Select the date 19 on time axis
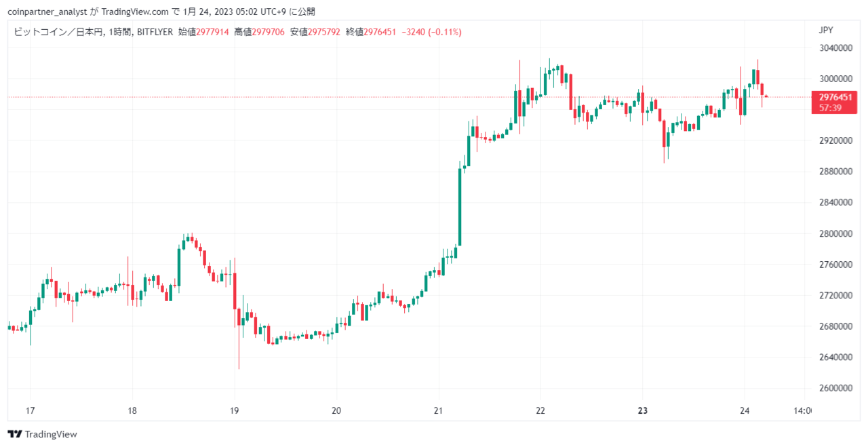This screenshot has height=447, width=868. pyautogui.click(x=234, y=410)
